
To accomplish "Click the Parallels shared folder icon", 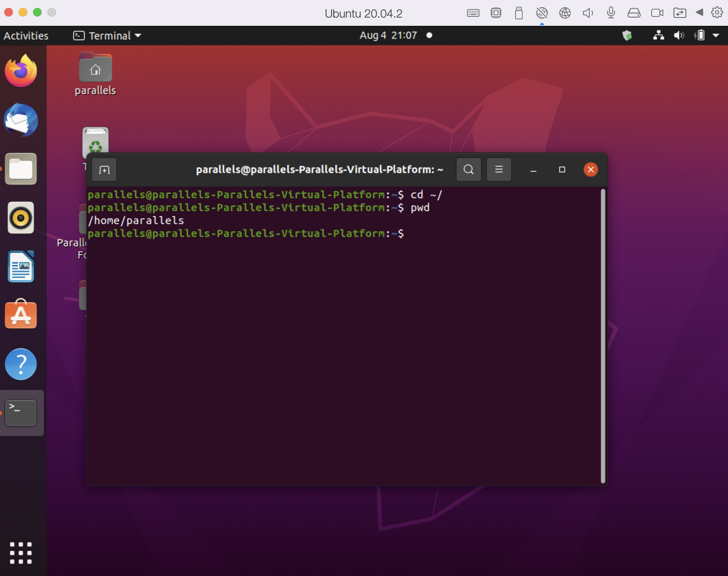I will [x=680, y=13].
